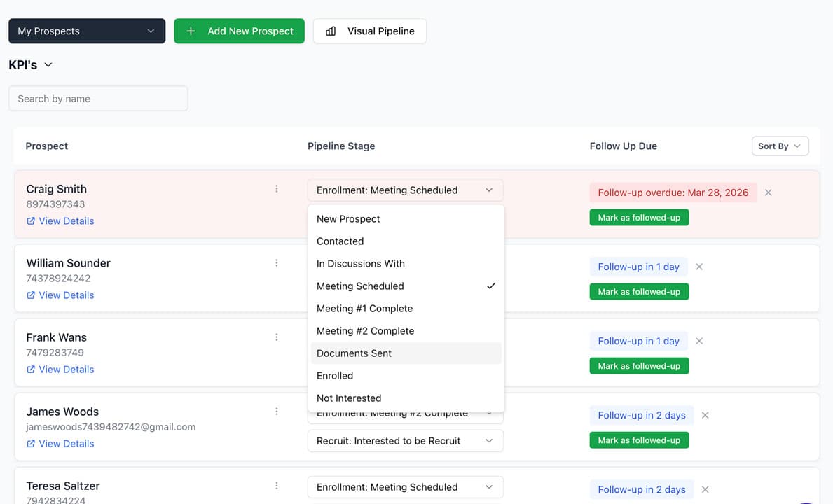Mark Frank Wans as followed-up

tap(639, 366)
